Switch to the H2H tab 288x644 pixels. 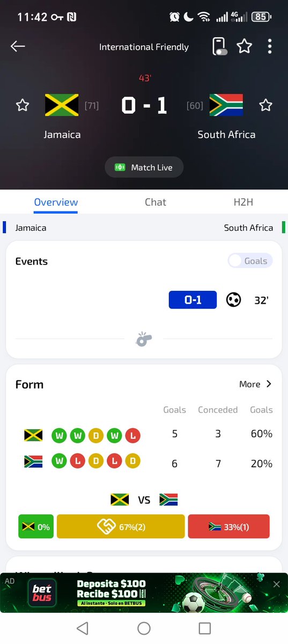243,202
